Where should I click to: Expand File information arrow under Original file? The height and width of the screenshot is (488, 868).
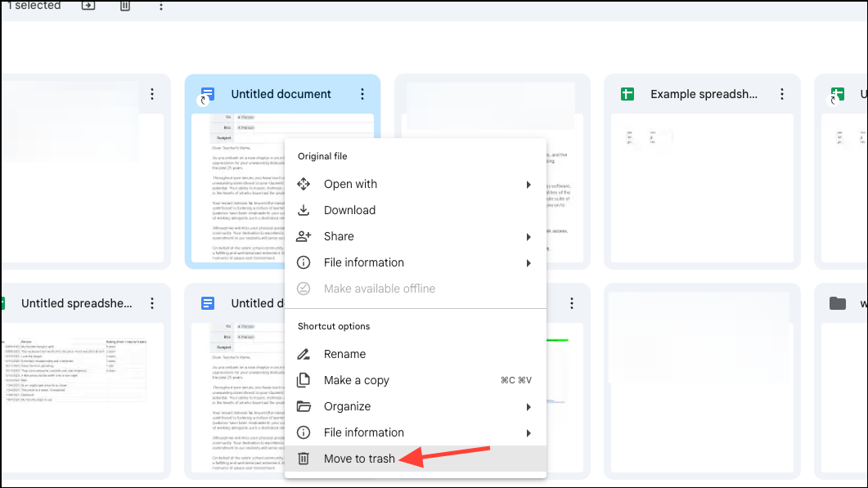pyautogui.click(x=528, y=263)
